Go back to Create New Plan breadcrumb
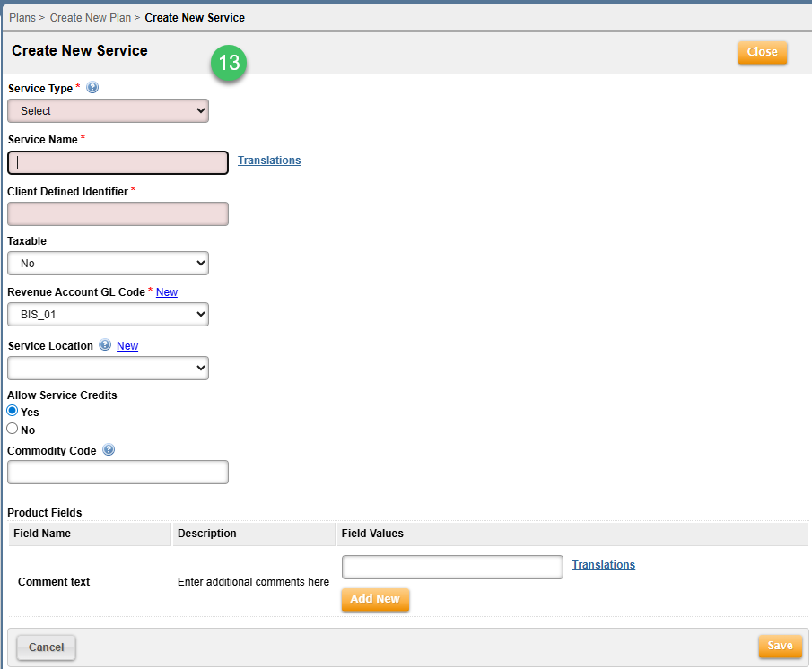The image size is (812, 669). coord(90,17)
